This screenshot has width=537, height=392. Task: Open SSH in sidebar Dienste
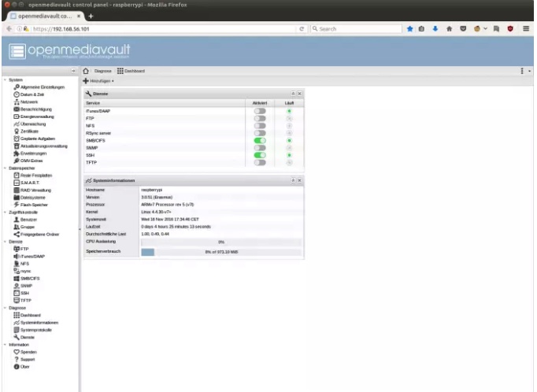tap(21, 293)
